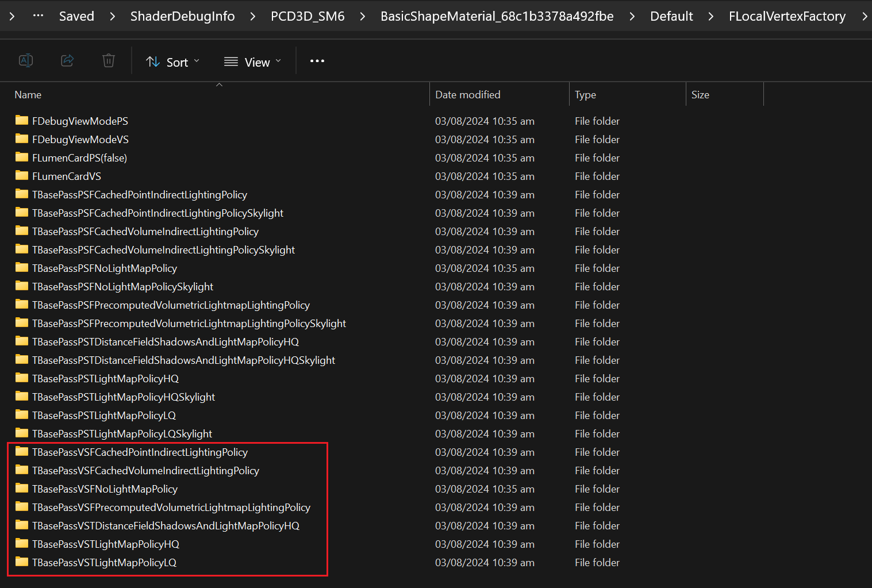Click the breadcrumb overflow ellipsis near Saved
Image resolution: width=872 pixels, height=588 pixels.
point(38,16)
